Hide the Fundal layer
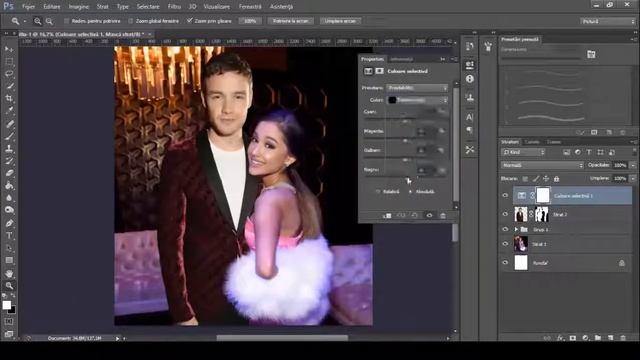The image size is (640, 360). click(x=505, y=263)
